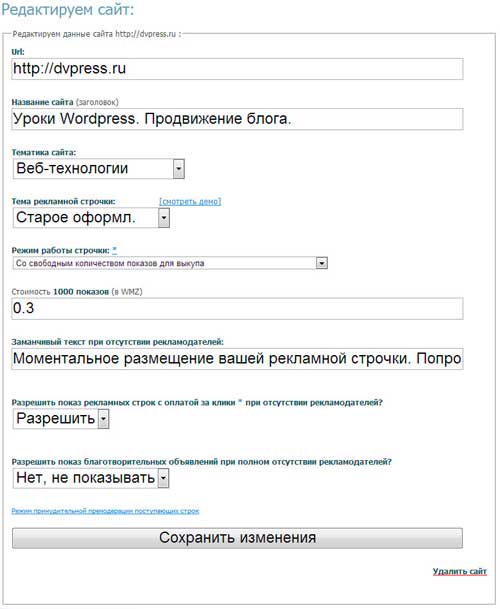Expand the Со свободным количеством показов dropdown
This screenshot has height=609, width=500.
pyautogui.click(x=170, y=263)
